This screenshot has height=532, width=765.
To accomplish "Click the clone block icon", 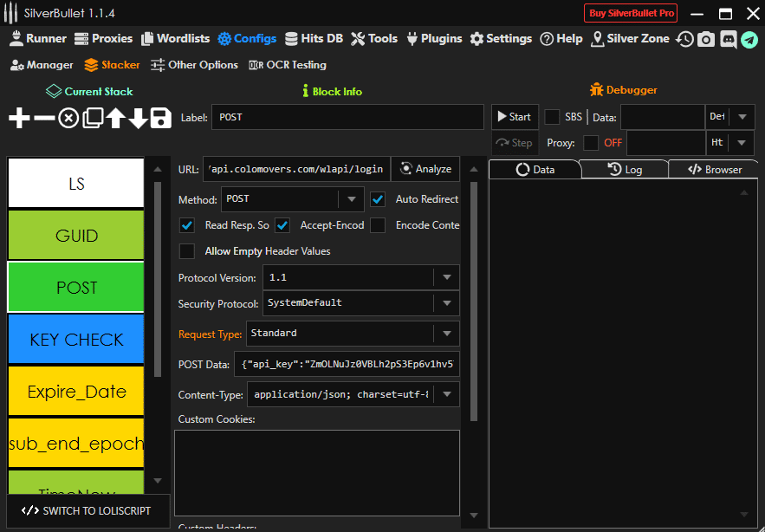I will pyautogui.click(x=93, y=119).
